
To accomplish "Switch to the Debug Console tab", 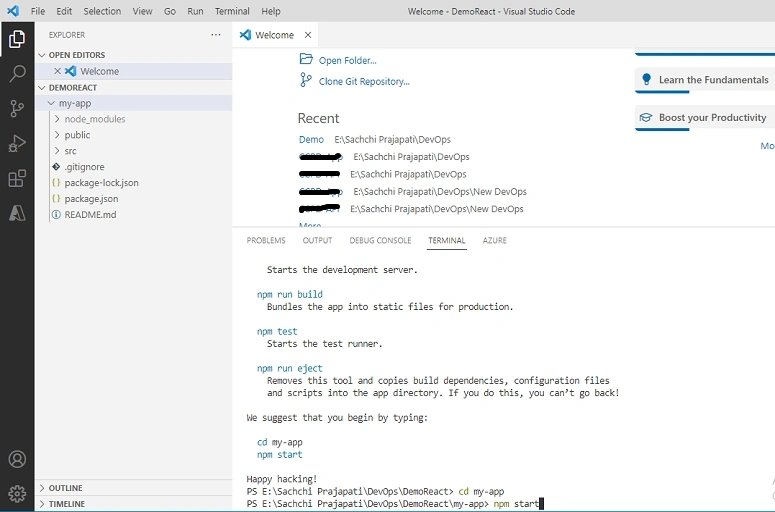I will click(380, 241).
